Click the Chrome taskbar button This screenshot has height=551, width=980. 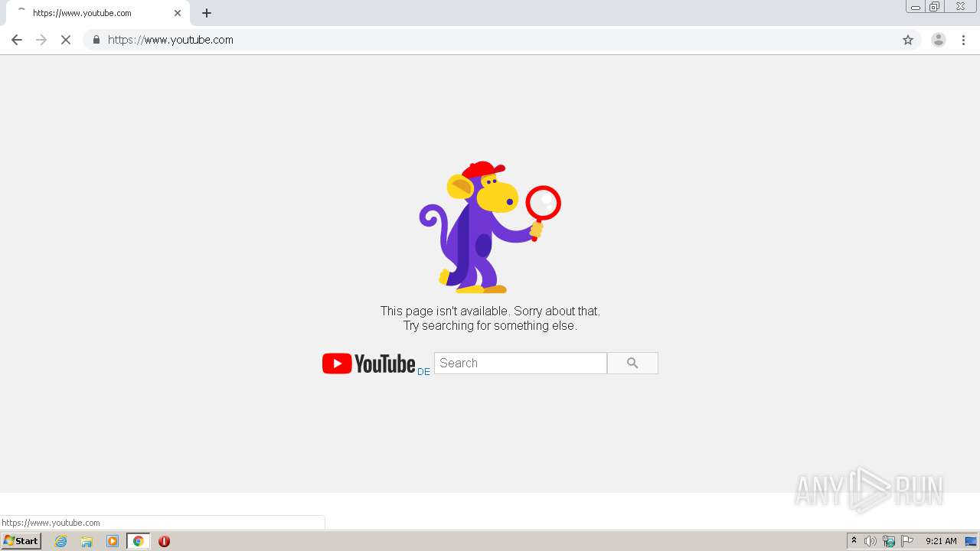[x=138, y=541]
